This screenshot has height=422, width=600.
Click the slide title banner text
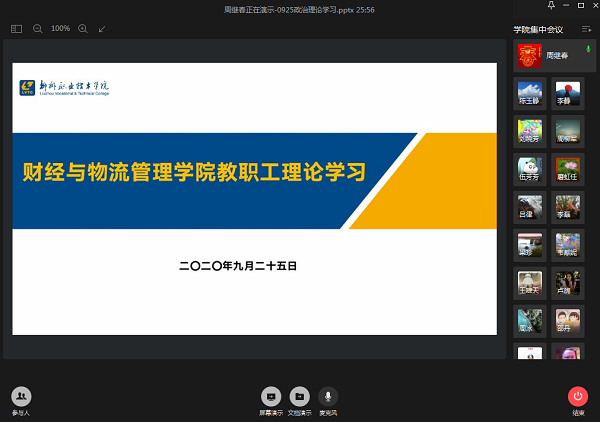[195, 172]
